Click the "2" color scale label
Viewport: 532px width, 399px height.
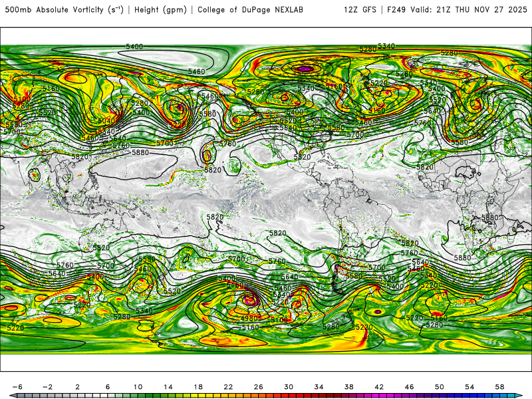78,387
